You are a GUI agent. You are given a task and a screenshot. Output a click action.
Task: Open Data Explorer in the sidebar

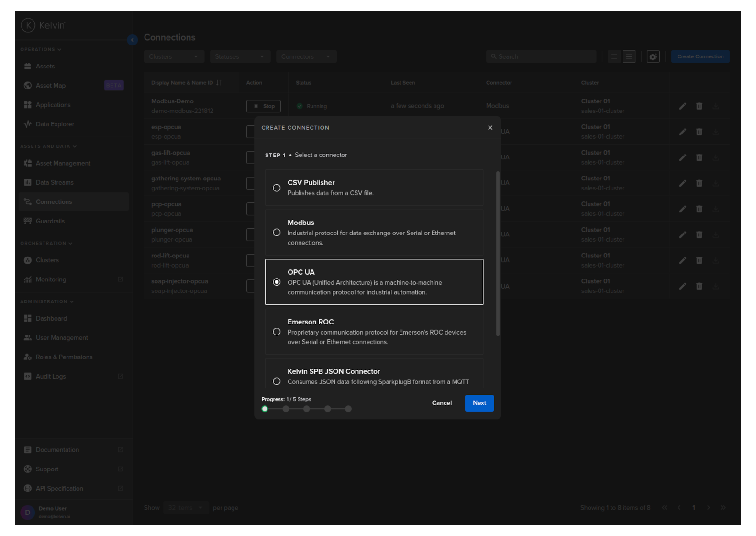point(55,124)
